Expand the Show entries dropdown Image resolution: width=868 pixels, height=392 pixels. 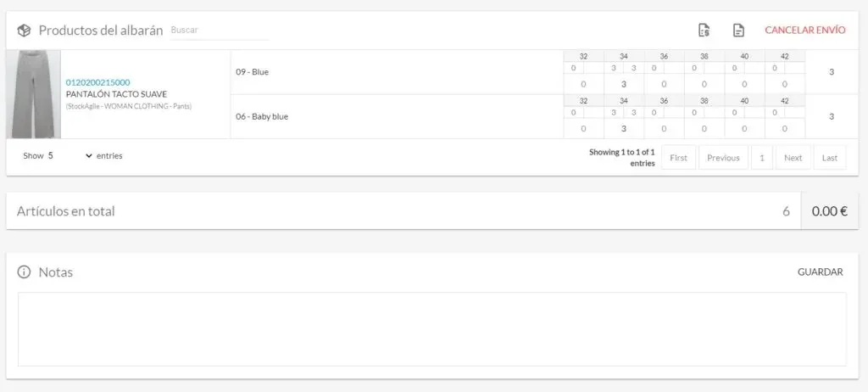coord(70,156)
